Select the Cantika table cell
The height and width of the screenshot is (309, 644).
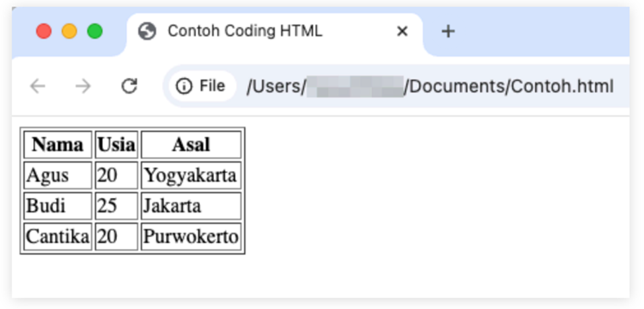(x=57, y=236)
